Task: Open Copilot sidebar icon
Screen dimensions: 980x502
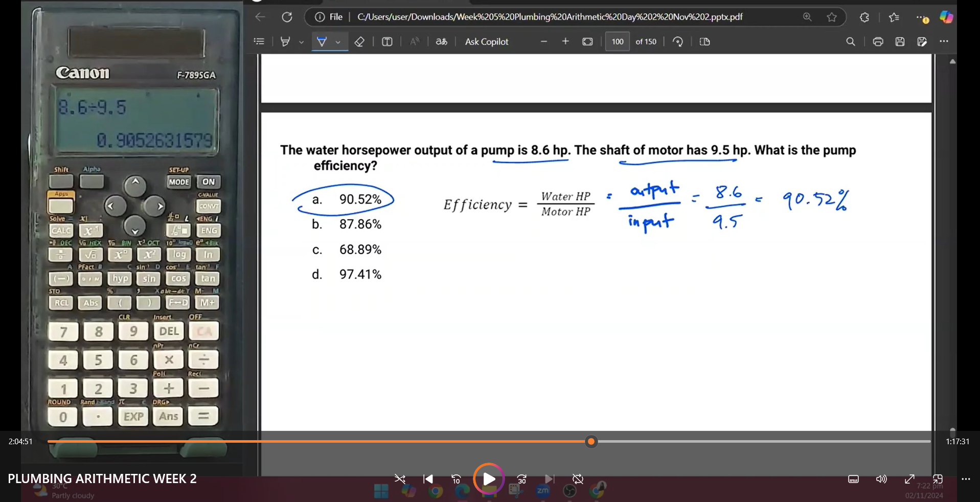Action: 946,17
